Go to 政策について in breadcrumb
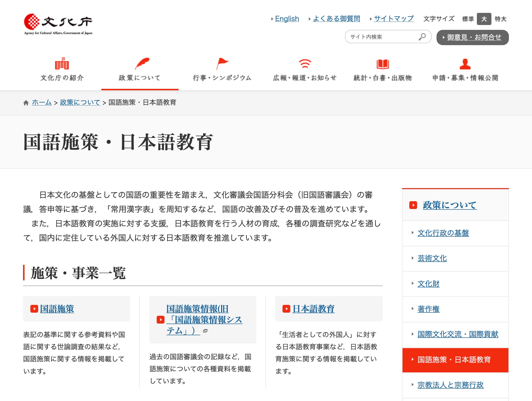Viewport: 532px width, 401px height. pos(80,102)
